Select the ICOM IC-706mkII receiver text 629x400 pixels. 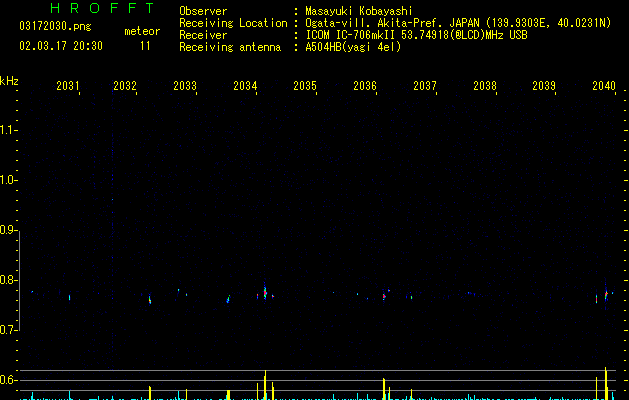(x=416, y=35)
